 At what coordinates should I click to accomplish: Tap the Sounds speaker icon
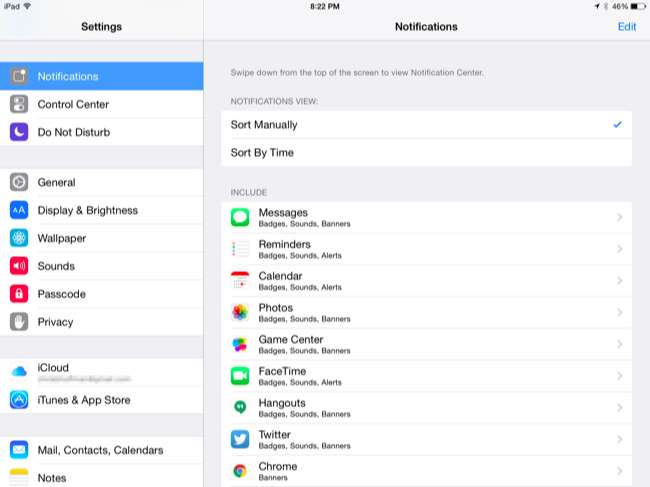click(19, 266)
